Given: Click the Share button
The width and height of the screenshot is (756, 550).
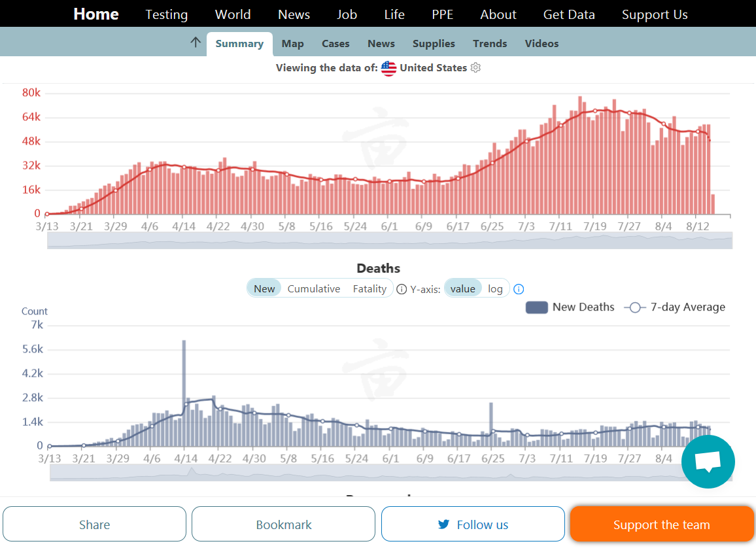Looking at the screenshot, I should [x=95, y=524].
